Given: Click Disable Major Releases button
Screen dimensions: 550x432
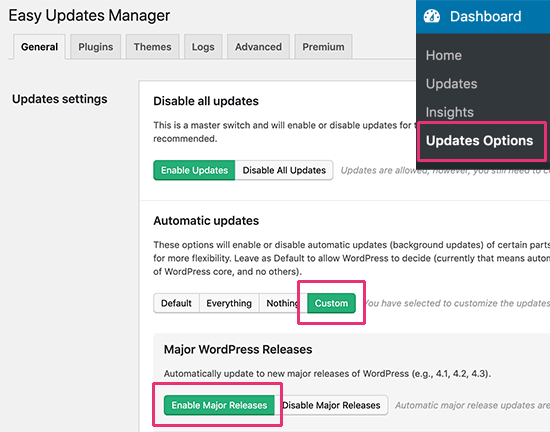Looking at the screenshot, I should click(331, 405).
